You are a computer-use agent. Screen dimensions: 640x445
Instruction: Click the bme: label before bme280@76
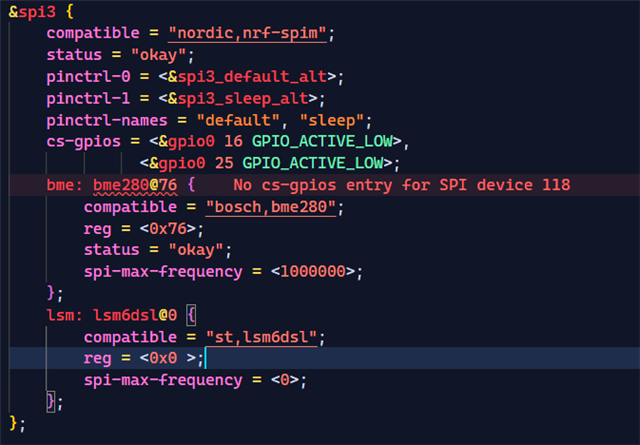pyautogui.click(x=64, y=185)
